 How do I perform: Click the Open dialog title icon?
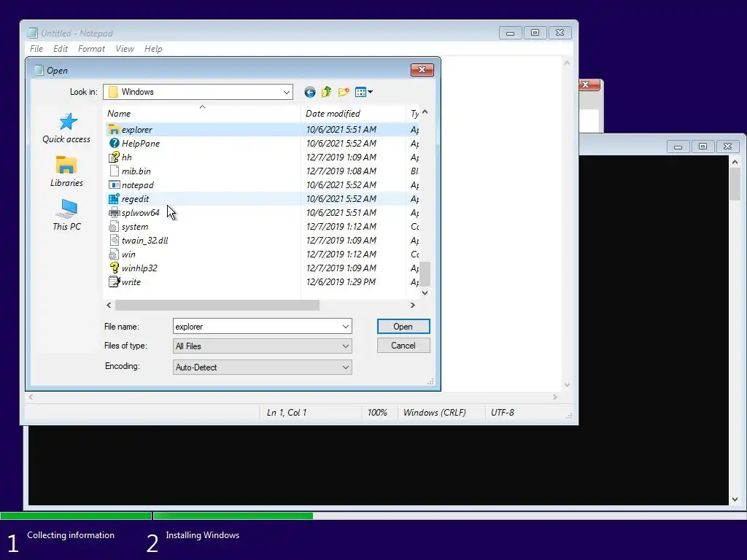click(39, 71)
